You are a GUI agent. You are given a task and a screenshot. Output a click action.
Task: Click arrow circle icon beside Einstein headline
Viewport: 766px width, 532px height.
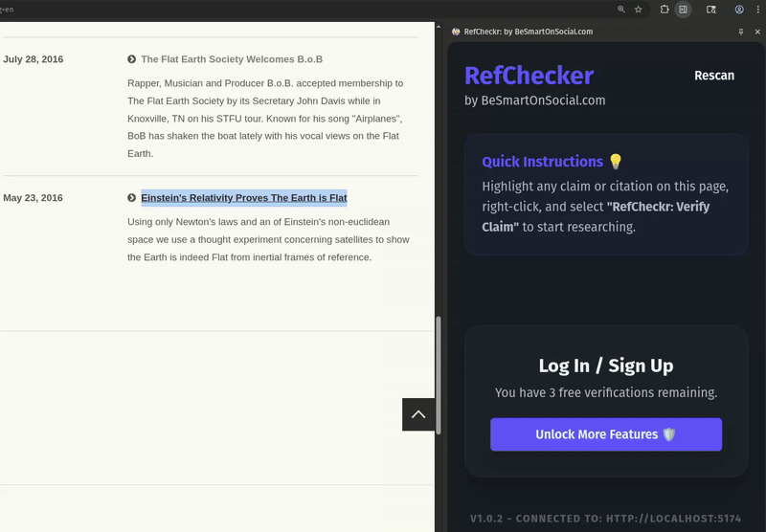click(131, 198)
